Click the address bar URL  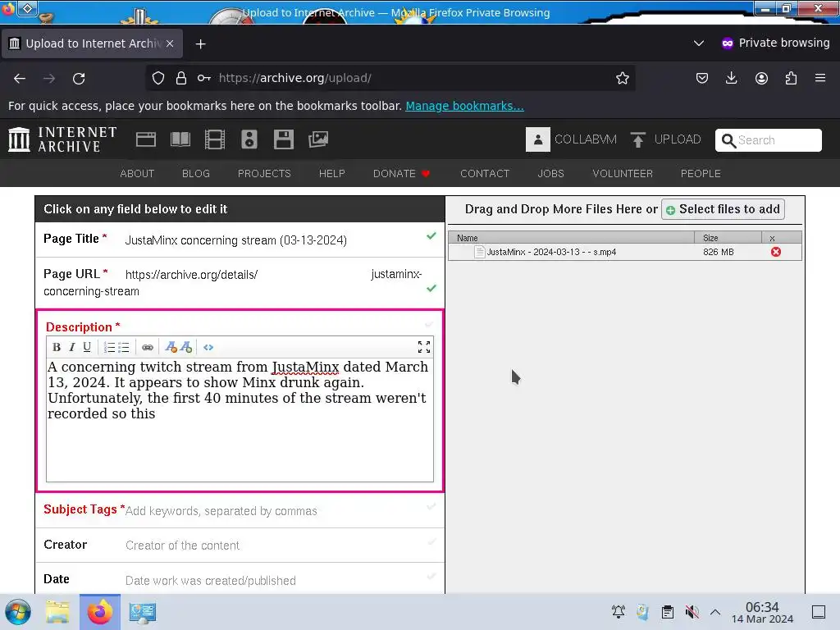pos(295,78)
